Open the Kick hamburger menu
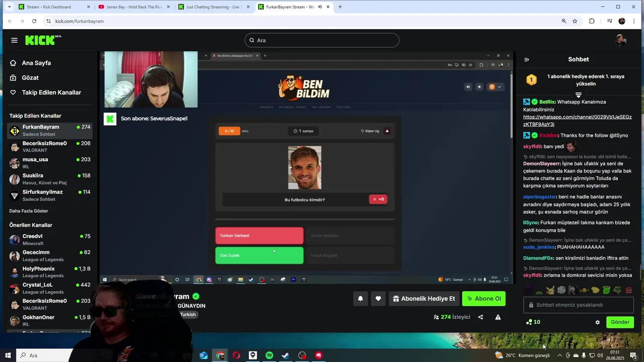Viewport: 644px width, 362px height. click(x=14, y=40)
